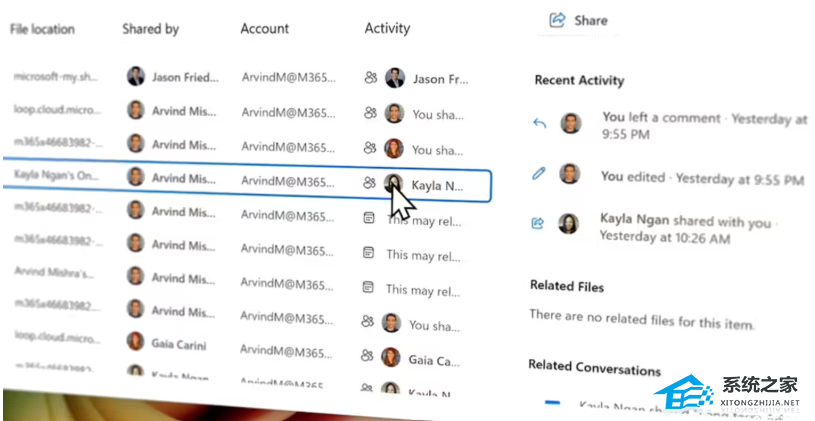Click people icon in Gaia Carini row

[367, 356]
